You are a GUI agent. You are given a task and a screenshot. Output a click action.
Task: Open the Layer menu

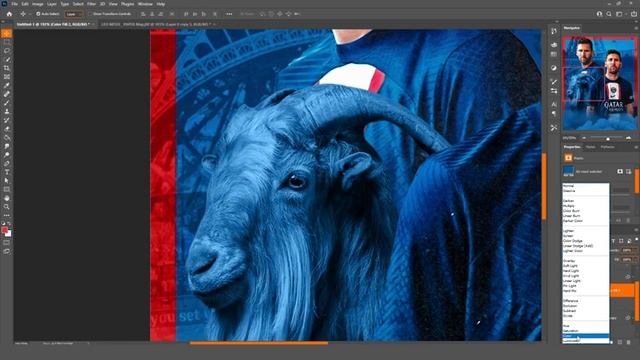[52, 4]
